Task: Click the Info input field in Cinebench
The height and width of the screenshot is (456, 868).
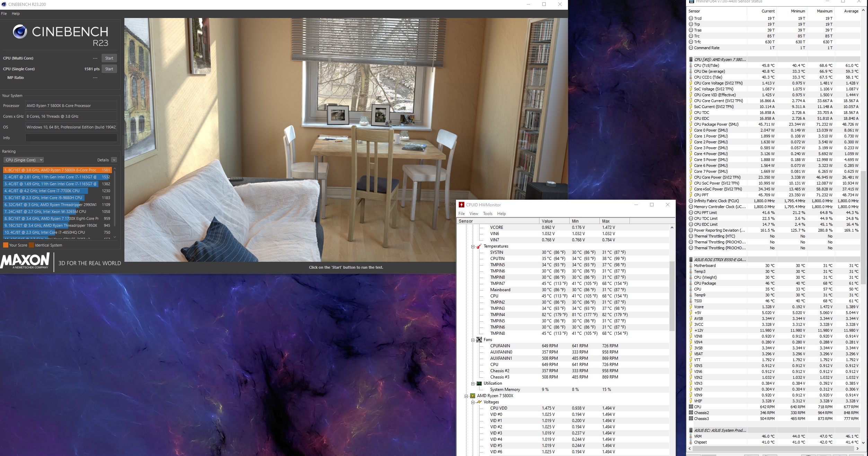Action: [x=71, y=138]
